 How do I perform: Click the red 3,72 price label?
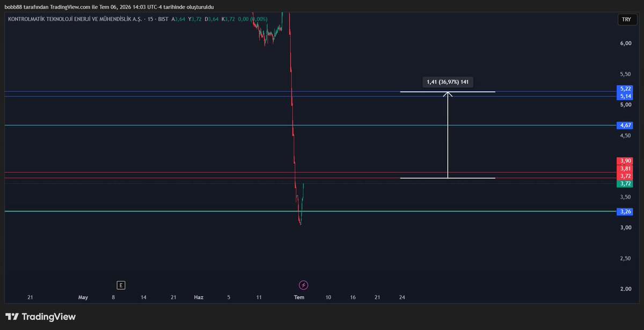tap(625, 176)
